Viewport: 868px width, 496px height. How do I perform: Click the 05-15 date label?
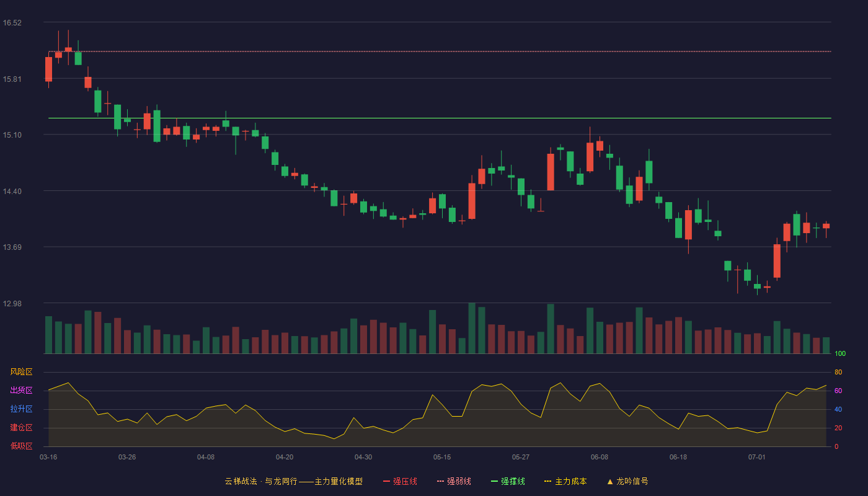click(442, 457)
